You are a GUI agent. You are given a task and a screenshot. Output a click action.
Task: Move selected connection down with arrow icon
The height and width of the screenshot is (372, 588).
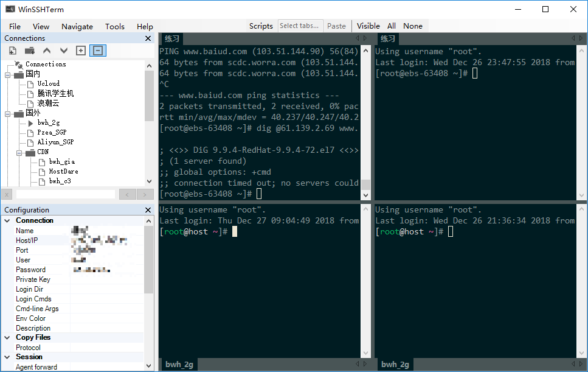[64, 51]
